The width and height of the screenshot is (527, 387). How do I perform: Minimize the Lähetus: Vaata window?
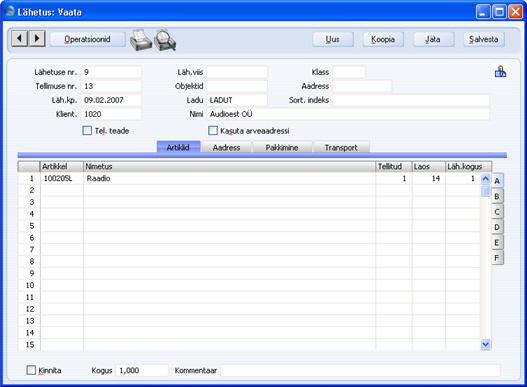(483, 12)
